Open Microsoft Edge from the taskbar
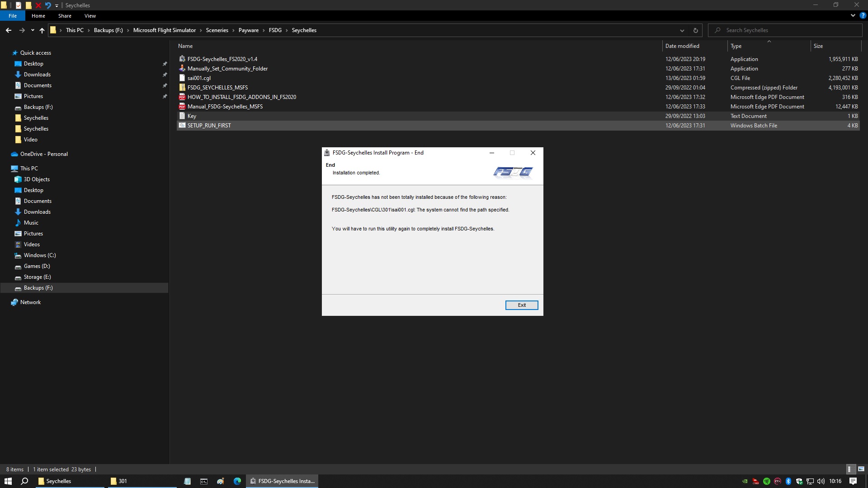Image resolution: width=868 pixels, height=488 pixels. (237, 481)
